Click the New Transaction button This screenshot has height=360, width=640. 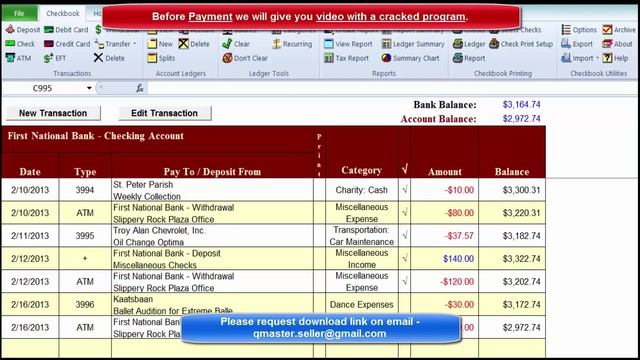tap(53, 113)
